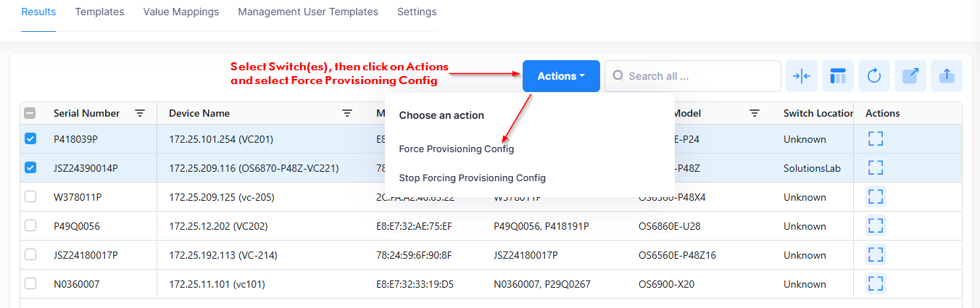Screen dimensions: 980x308
Task: Choose Force Provisioning Config from menu
Action: 456,149
